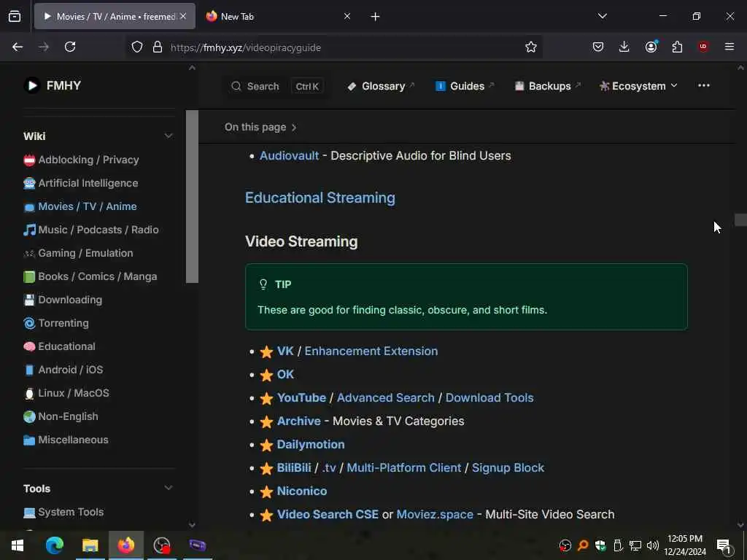
Task: Save page to Pocket icon
Action: click(598, 47)
